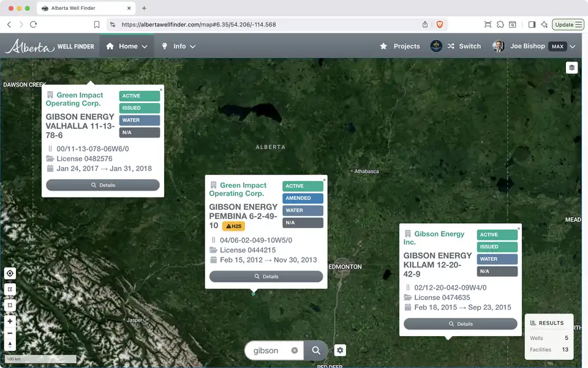Image resolution: width=588 pixels, height=368 pixels.
Task: Click well ID 02/12-20-042-09W4/0
Action: [450, 288]
